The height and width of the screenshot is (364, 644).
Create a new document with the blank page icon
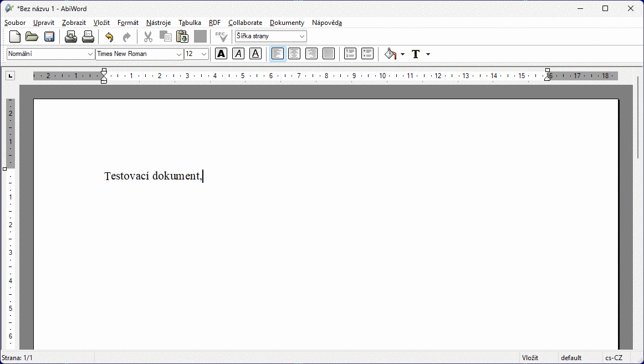pyautogui.click(x=15, y=37)
